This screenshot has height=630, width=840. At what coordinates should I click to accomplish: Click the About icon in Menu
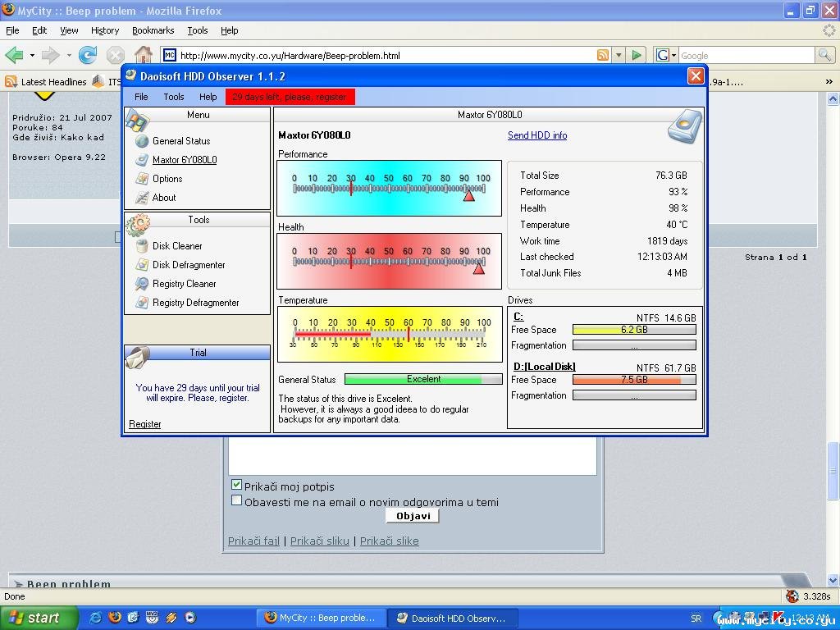141,198
